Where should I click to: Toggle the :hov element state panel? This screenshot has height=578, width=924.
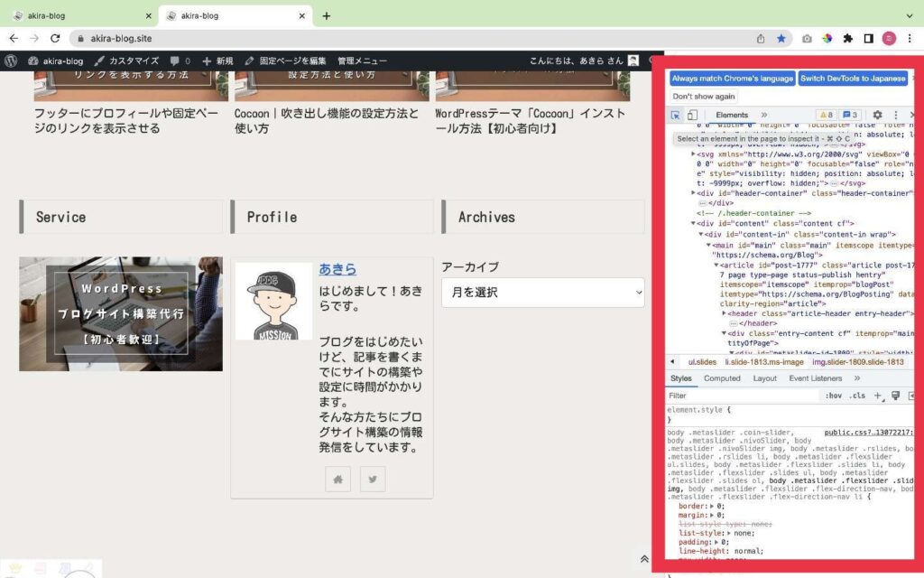coord(833,396)
